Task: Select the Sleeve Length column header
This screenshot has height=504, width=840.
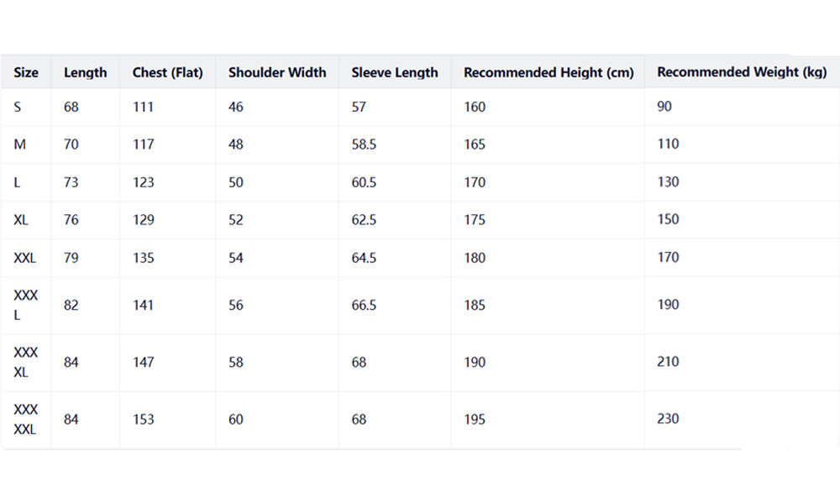Action: click(x=395, y=72)
